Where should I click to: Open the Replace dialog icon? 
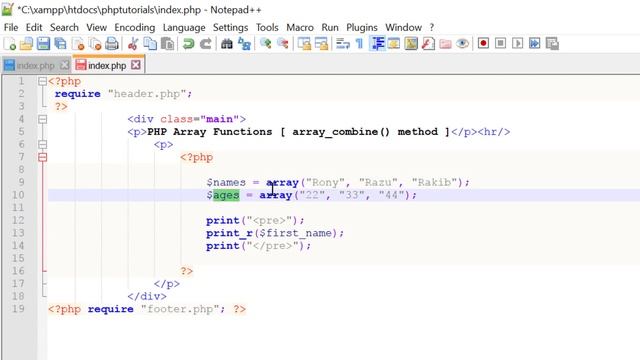244,44
